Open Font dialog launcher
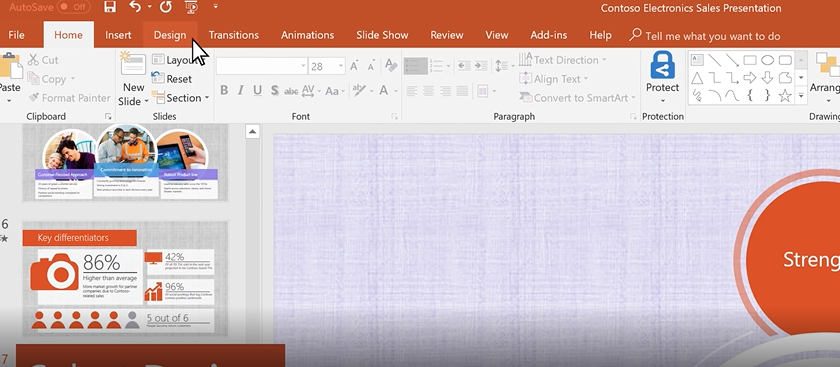The height and width of the screenshot is (367, 840). 395,116
